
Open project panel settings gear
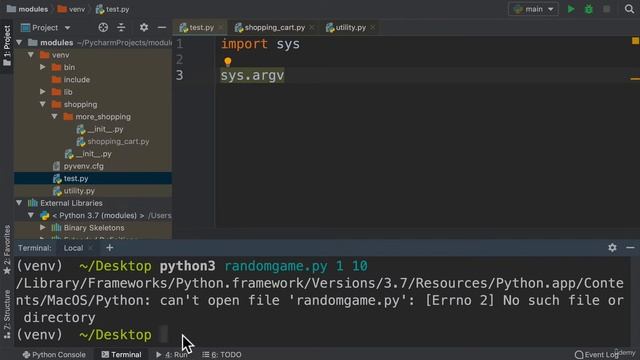(144, 27)
